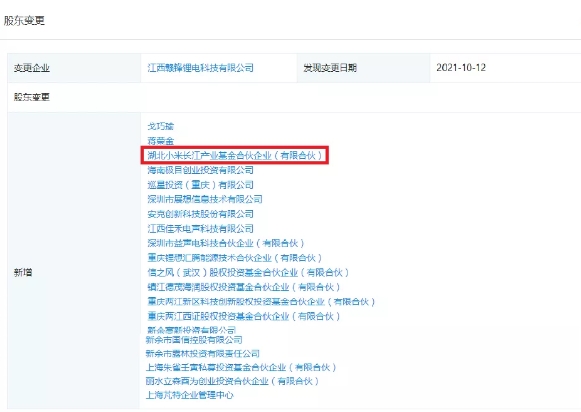Open 重庆两江西证股权投资基金 link

pos(244,316)
